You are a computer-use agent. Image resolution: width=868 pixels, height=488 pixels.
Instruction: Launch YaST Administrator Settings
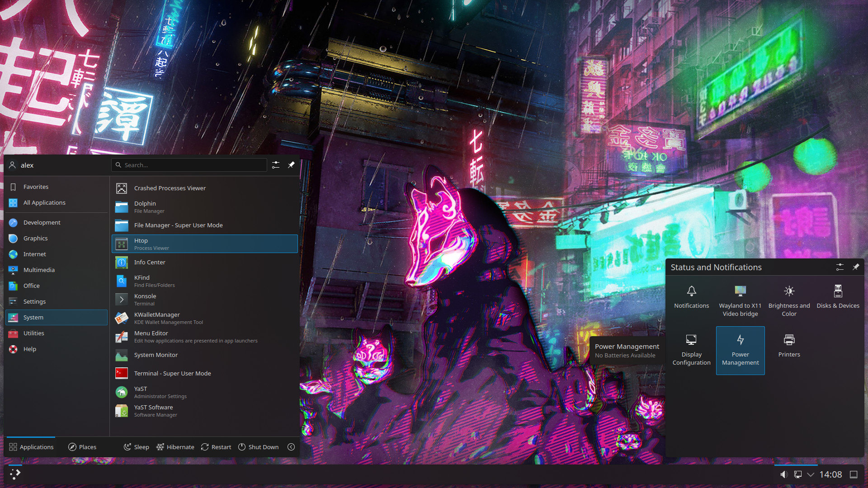click(x=204, y=392)
